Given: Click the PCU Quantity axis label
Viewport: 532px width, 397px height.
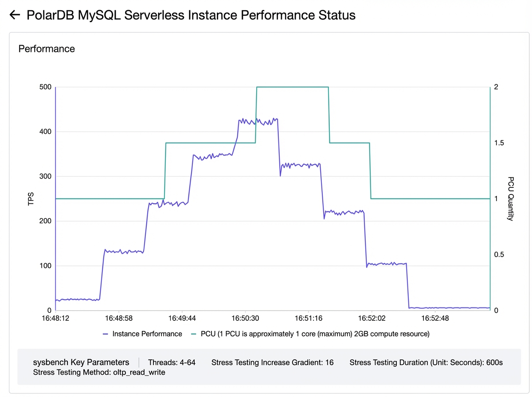Looking at the screenshot, I should [x=511, y=198].
